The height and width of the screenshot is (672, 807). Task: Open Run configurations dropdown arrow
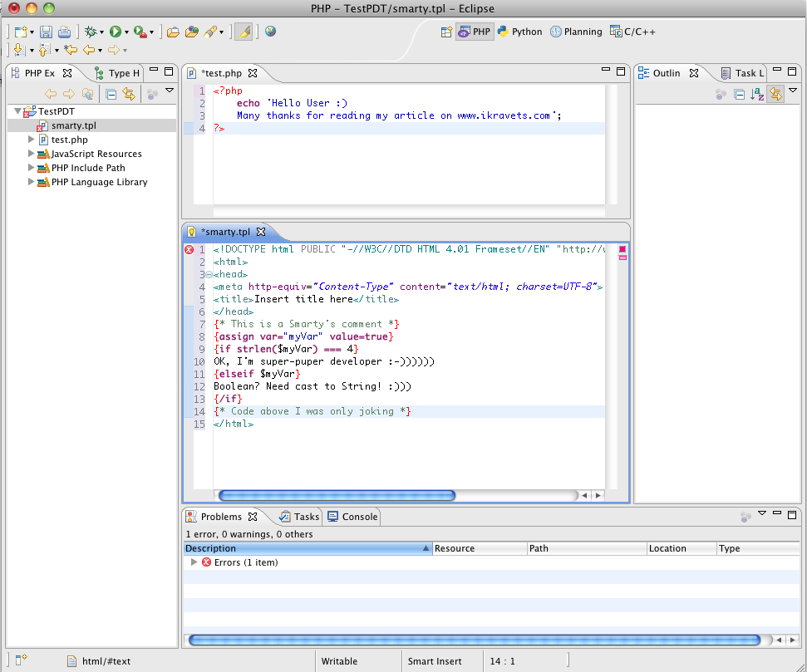click(x=126, y=32)
